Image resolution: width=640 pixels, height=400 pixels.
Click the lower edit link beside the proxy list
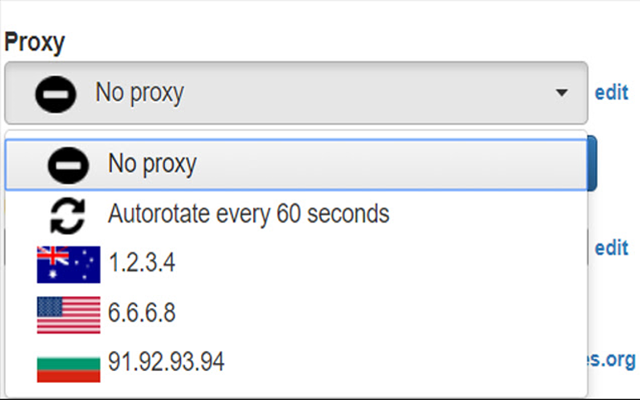pos(611,248)
